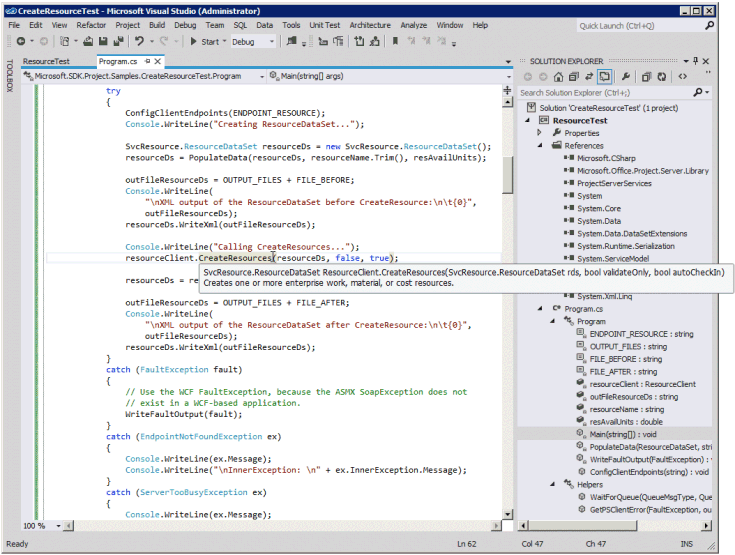
Task: Open the Main(string[] args) member dropdown
Action: 509,76
